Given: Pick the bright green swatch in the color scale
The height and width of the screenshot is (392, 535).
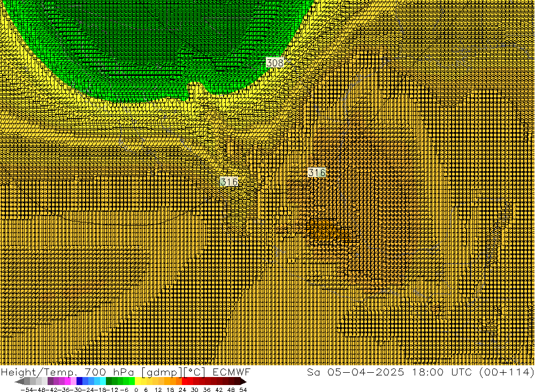Looking at the screenshot, I should [132, 381].
